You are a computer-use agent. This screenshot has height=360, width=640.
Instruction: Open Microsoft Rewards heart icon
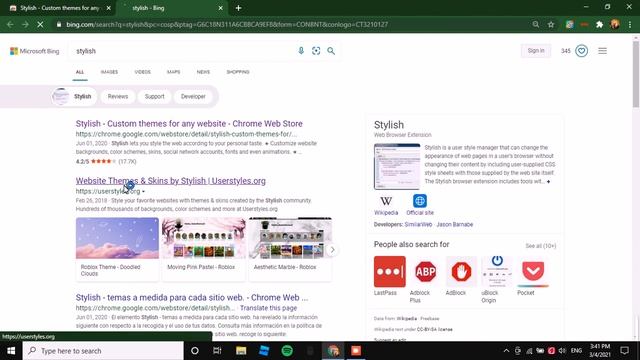pos(582,51)
